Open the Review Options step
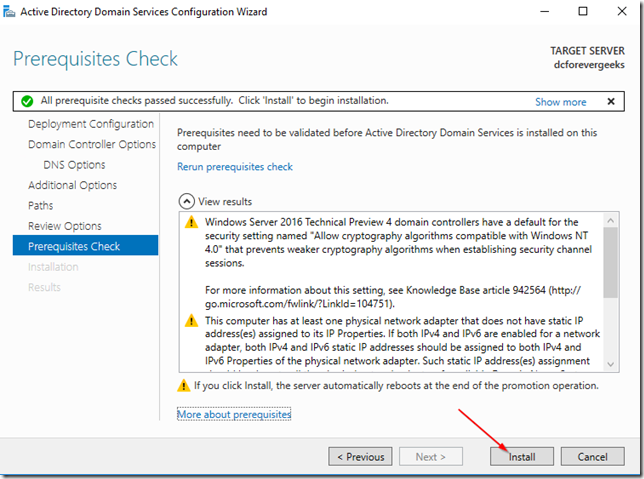The height and width of the screenshot is (479, 644). (x=65, y=226)
